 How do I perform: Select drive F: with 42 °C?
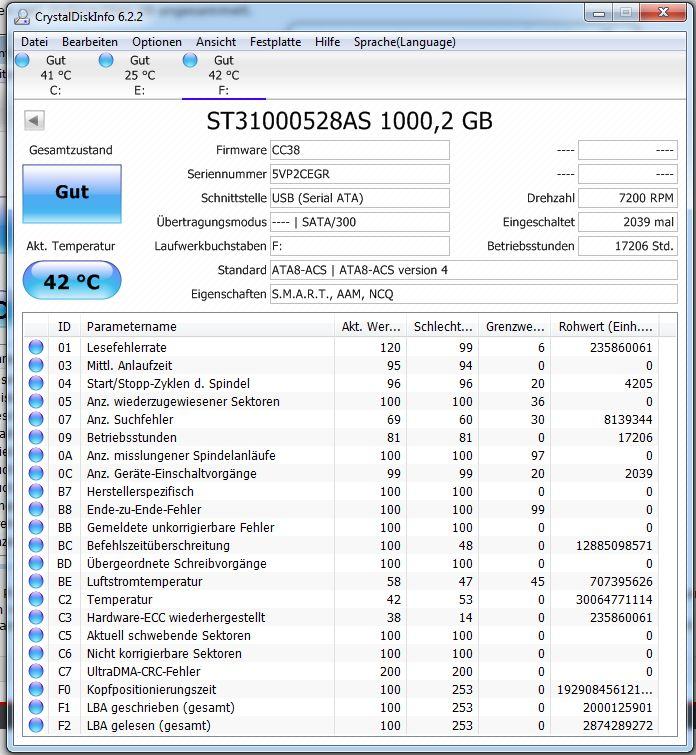click(x=224, y=75)
